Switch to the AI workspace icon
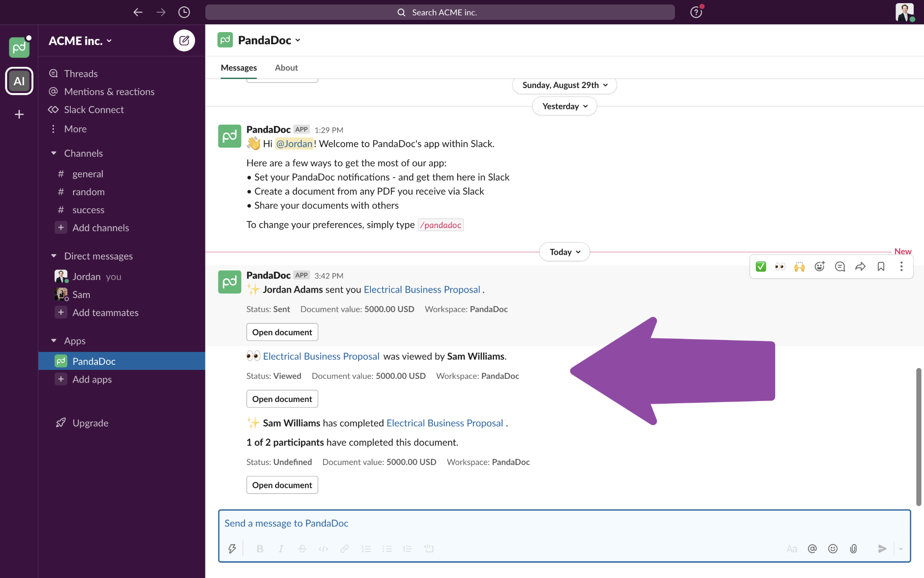 coord(19,81)
